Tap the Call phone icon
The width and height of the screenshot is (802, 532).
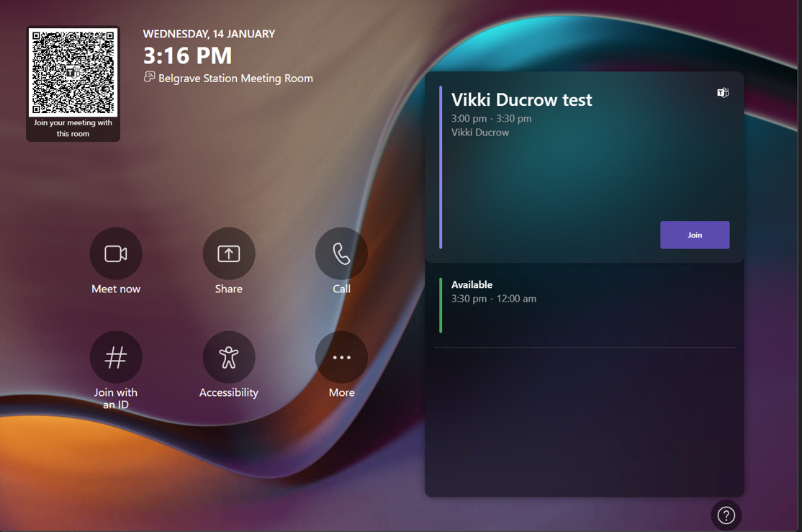pyautogui.click(x=341, y=253)
